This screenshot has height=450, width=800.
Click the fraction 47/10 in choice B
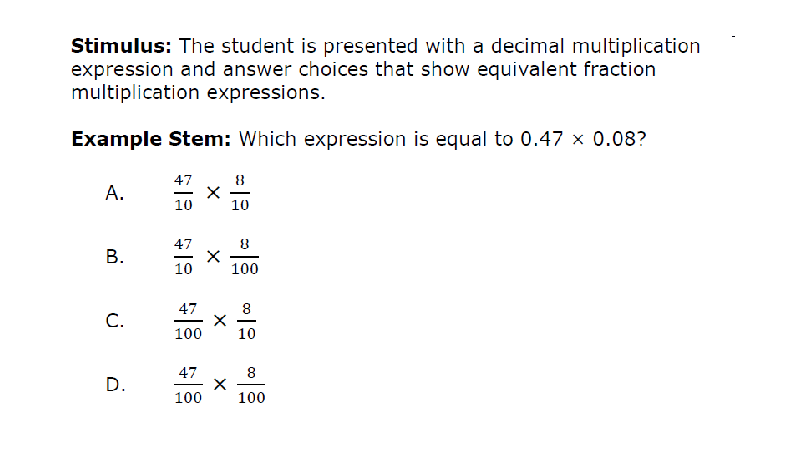[x=183, y=257]
